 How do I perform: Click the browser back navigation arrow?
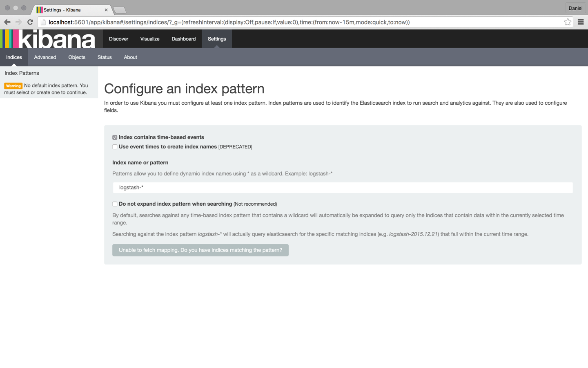pos(7,22)
